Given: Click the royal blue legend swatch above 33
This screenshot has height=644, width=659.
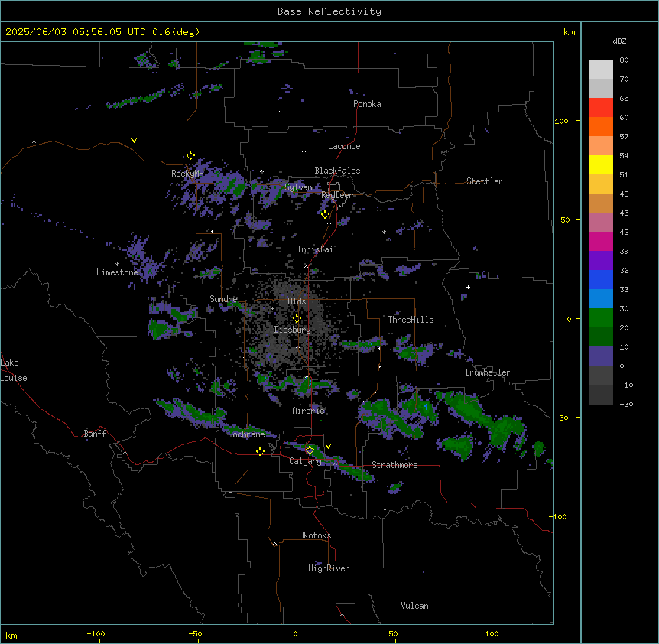Looking at the screenshot, I should 601,279.
